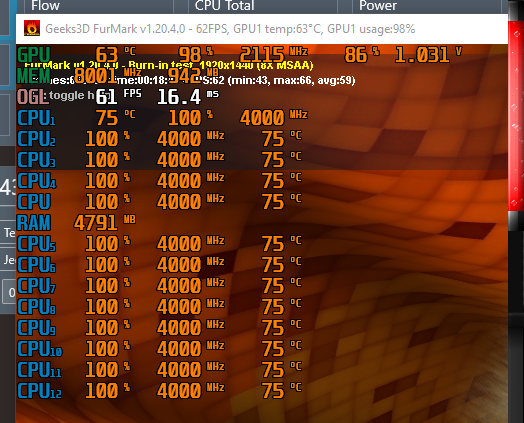Click the min:43, max:66, avg:59 FPS text
524x423 pixels.
point(291,80)
